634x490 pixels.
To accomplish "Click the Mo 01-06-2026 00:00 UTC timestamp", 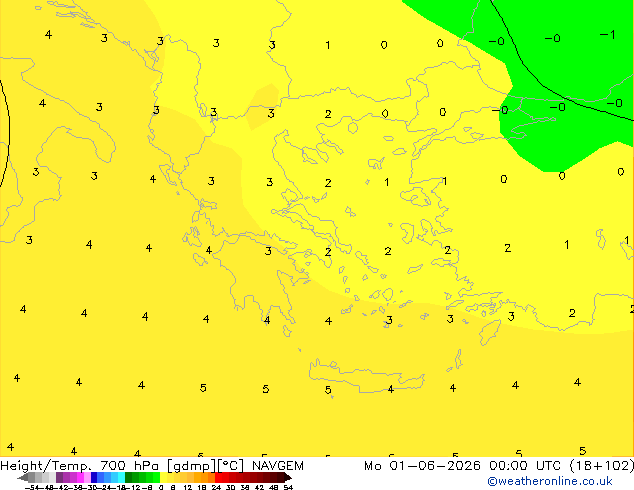I will click(463, 466).
